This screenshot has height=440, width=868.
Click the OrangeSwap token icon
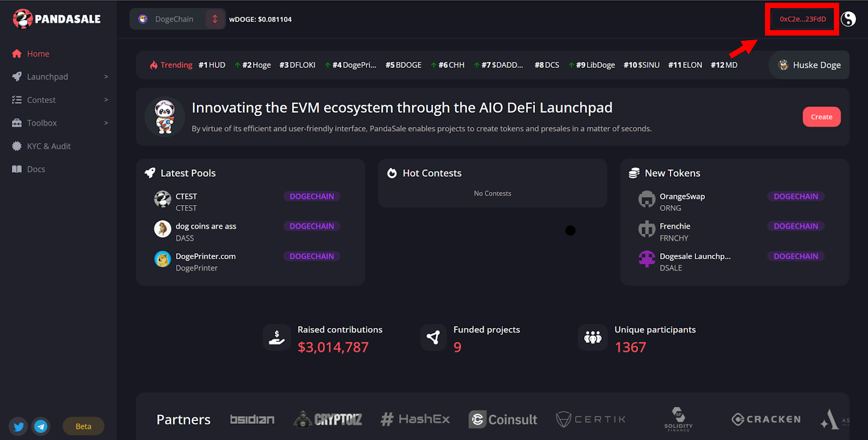click(647, 199)
